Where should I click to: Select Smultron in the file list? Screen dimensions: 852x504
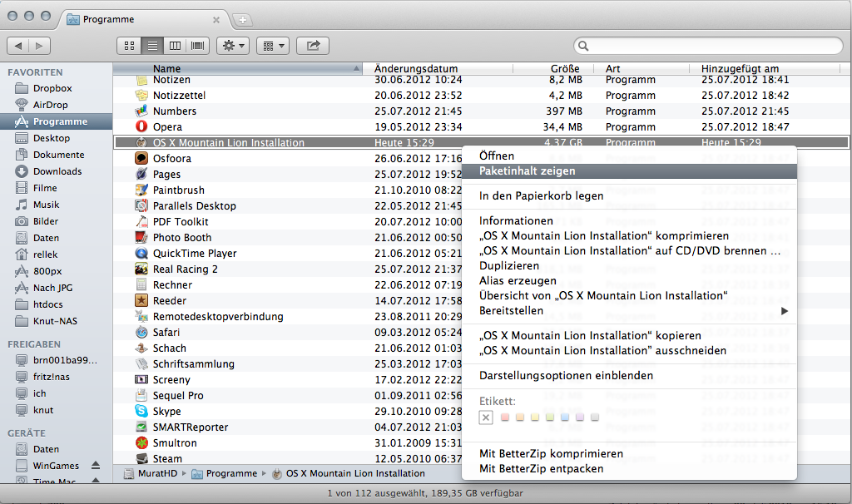click(x=175, y=442)
